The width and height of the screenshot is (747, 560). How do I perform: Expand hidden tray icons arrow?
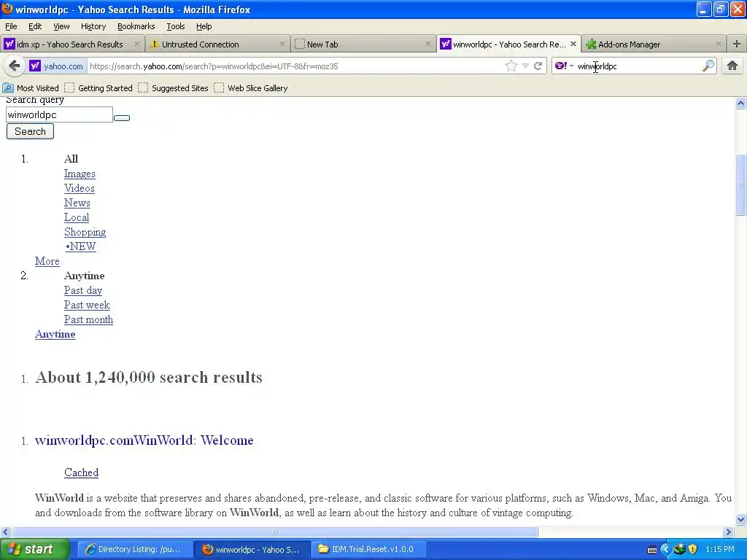pos(665,550)
